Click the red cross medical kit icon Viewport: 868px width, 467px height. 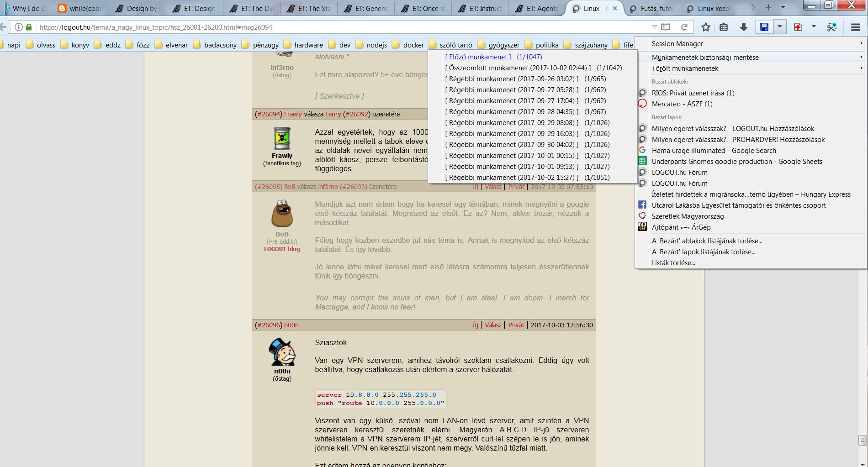(x=798, y=27)
